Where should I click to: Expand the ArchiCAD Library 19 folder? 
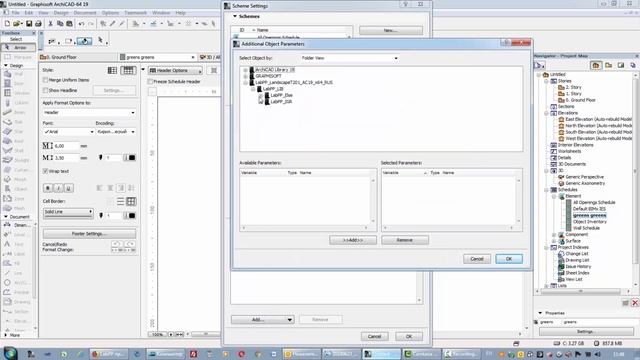(245, 70)
